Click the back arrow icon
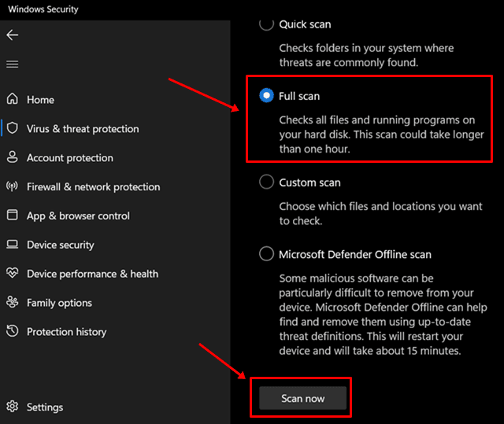 [x=12, y=35]
